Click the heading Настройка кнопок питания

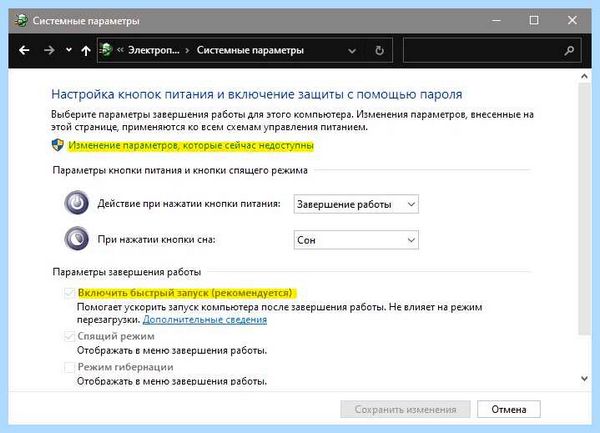pos(256,94)
